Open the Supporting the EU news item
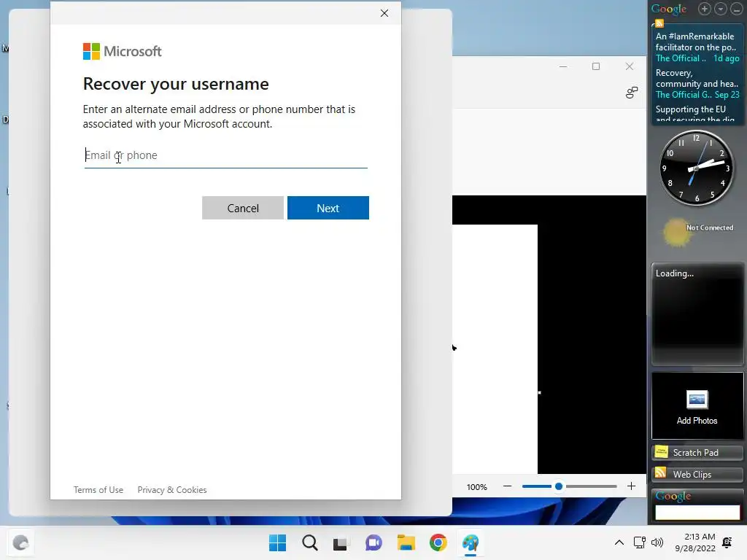This screenshot has height=560, width=747. tap(697, 114)
